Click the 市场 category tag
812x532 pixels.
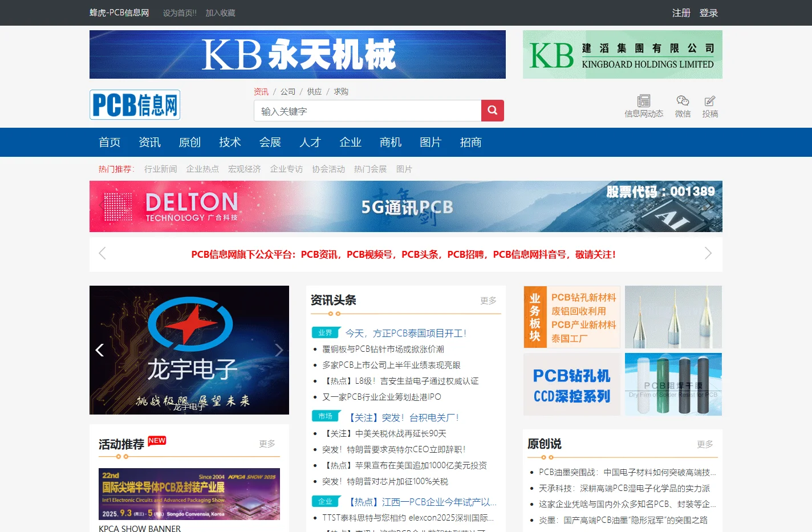coord(325,416)
